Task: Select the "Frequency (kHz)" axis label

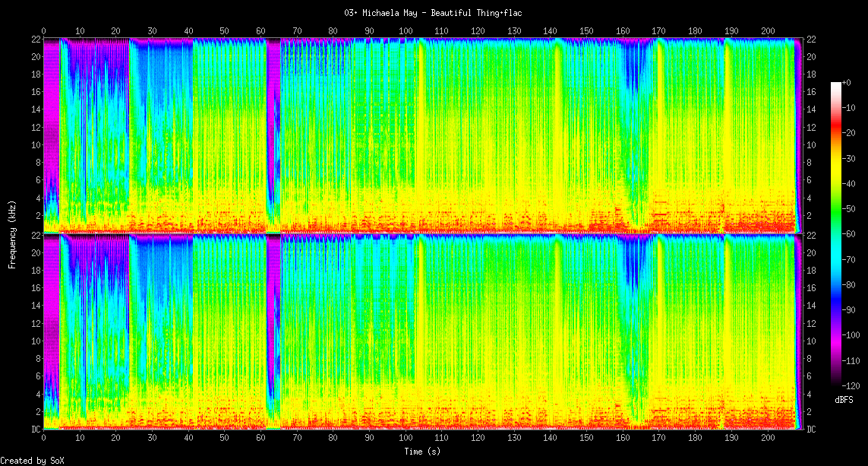Action: 12,234
